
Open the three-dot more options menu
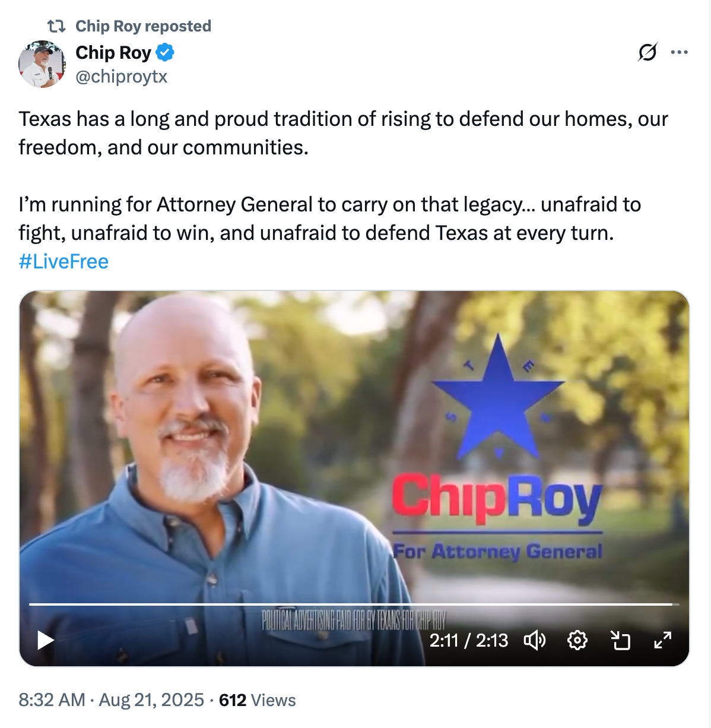(679, 52)
